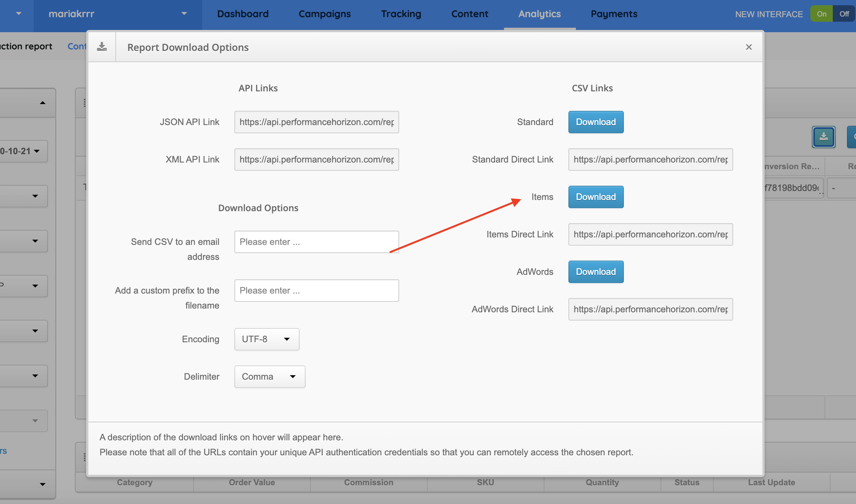Download the AdWords CSV report
856x504 pixels.
[x=596, y=272]
